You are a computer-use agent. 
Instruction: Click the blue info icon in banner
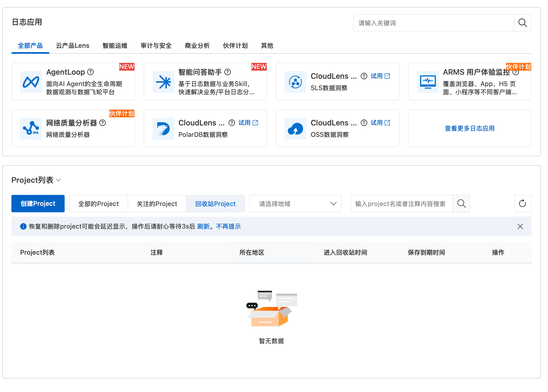tap(23, 226)
